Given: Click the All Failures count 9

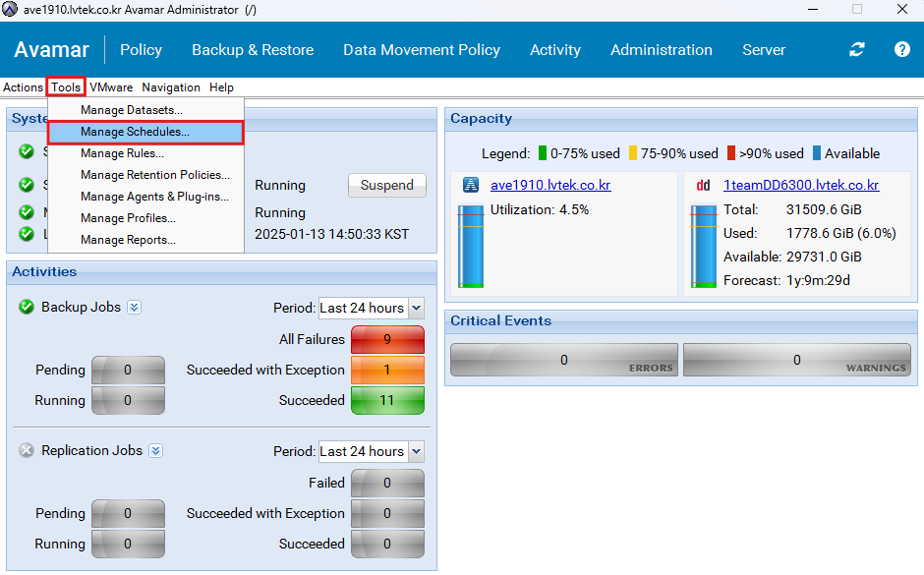Looking at the screenshot, I should [387, 339].
